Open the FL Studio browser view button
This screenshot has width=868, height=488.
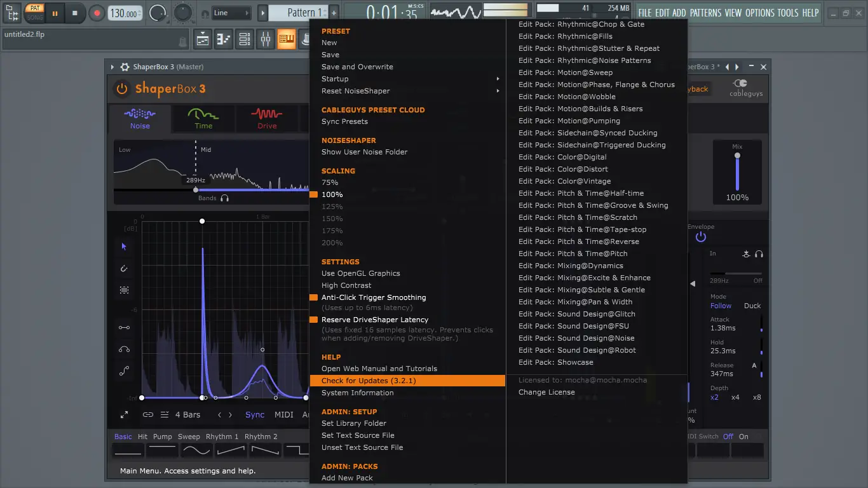click(287, 39)
